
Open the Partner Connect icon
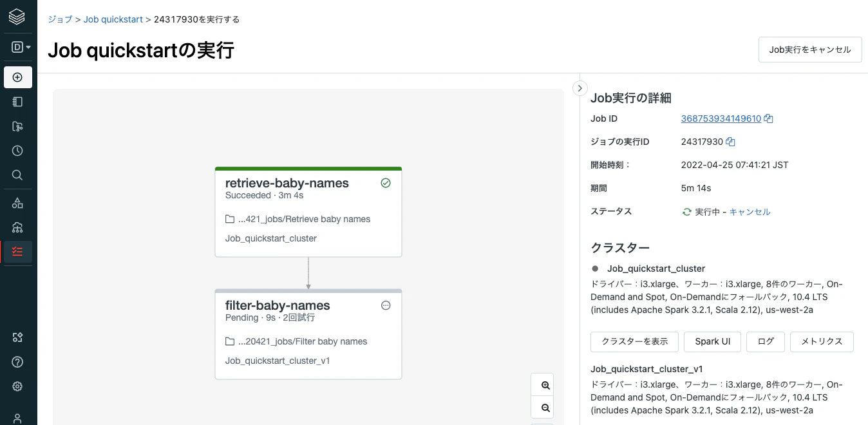(x=17, y=337)
